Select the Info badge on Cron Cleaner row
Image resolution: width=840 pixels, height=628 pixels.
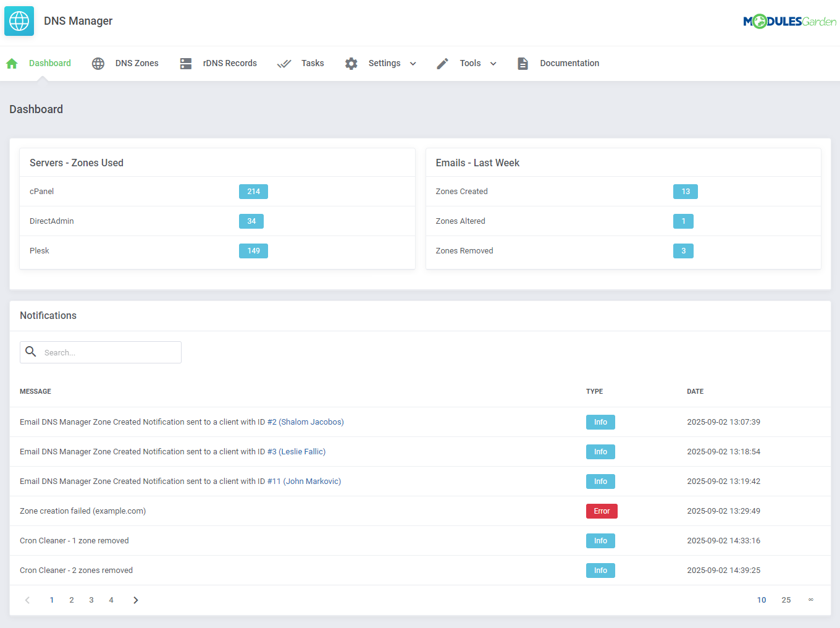(x=600, y=540)
